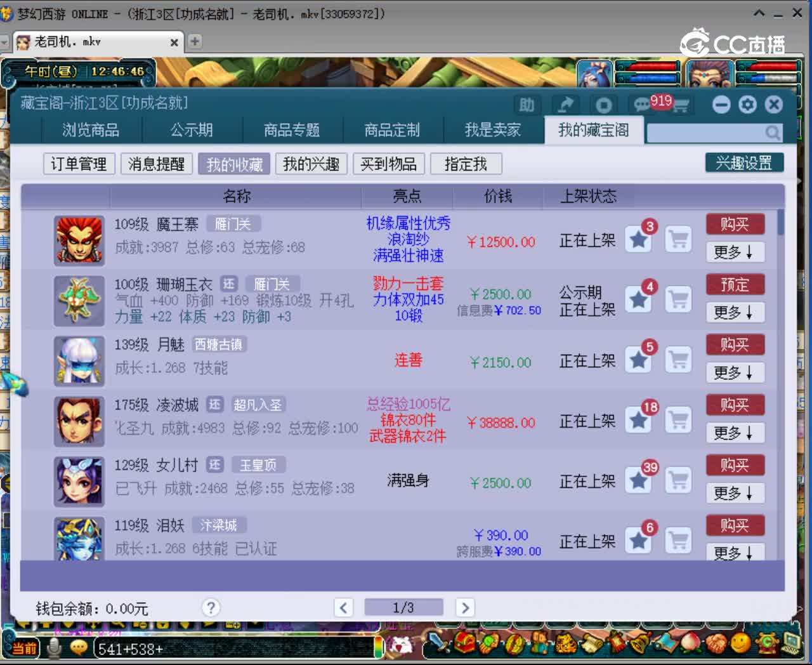The height and width of the screenshot is (665, 812).
Task: Click 兴趣设置 button
Action: [x=744, y=162]
